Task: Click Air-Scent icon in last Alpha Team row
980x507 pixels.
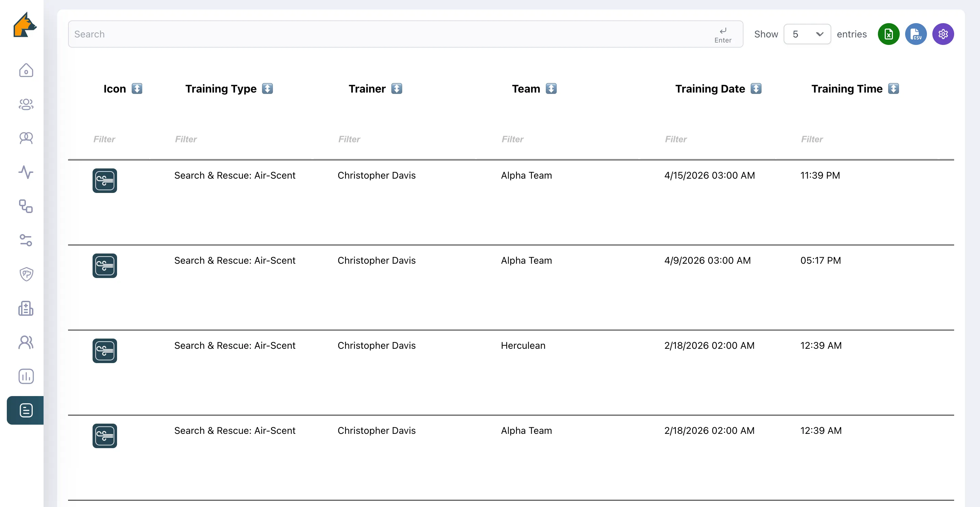Action: [104, 436]
